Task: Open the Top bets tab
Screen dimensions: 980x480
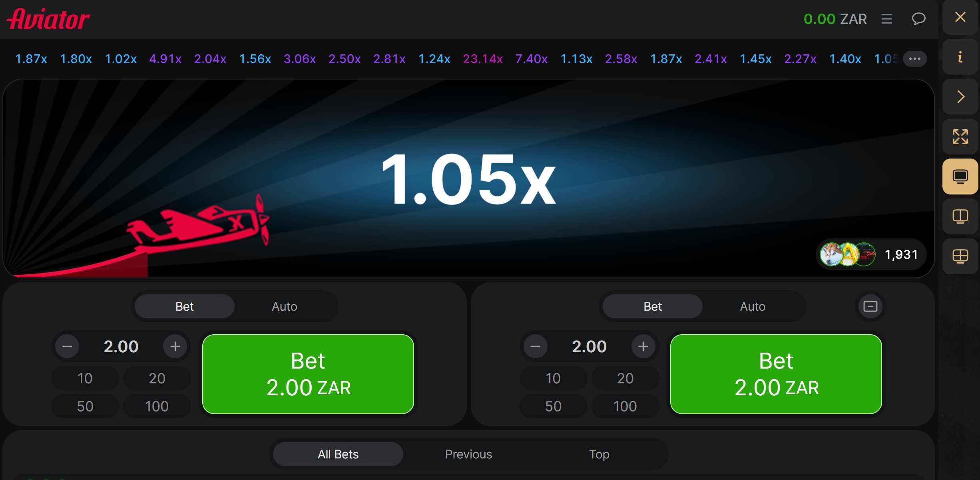Action: pyautogui.click(x=599, y=454)
